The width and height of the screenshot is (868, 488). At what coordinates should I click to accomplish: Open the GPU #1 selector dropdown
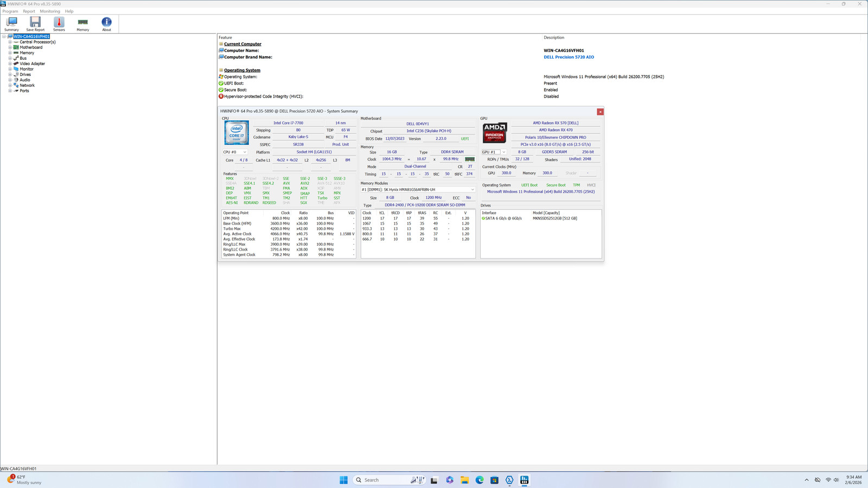[494, 152]
